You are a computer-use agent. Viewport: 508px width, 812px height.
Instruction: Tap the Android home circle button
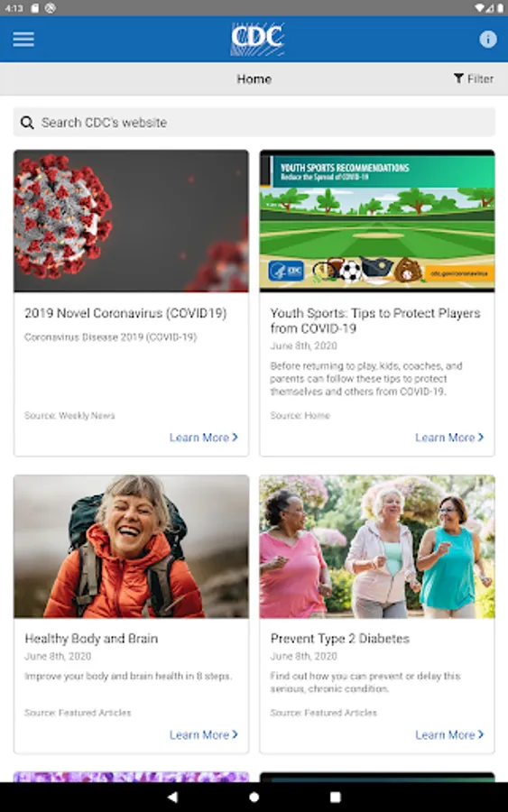[x=254, y=797]
